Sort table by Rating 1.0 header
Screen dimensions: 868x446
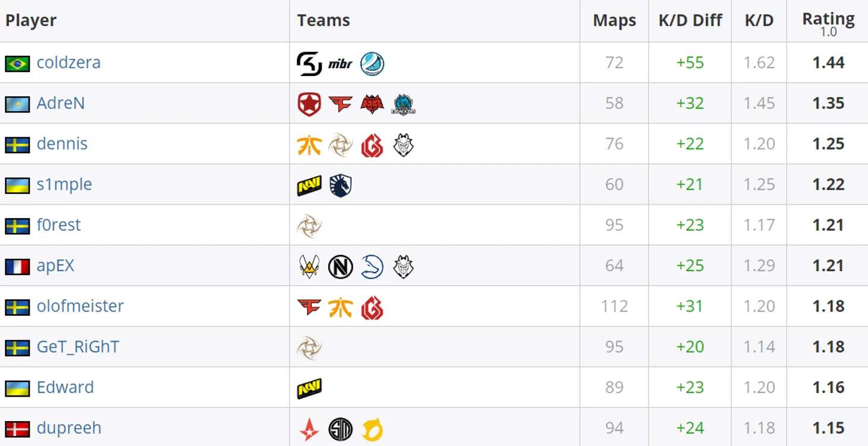point(828,24)
